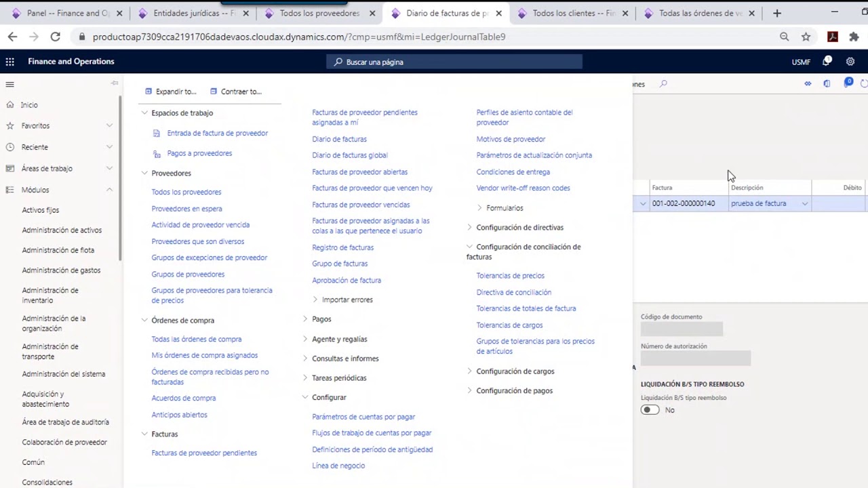Open Todos los proveedores link
Viewport: 868px width, 488px height.
(186, 192)
